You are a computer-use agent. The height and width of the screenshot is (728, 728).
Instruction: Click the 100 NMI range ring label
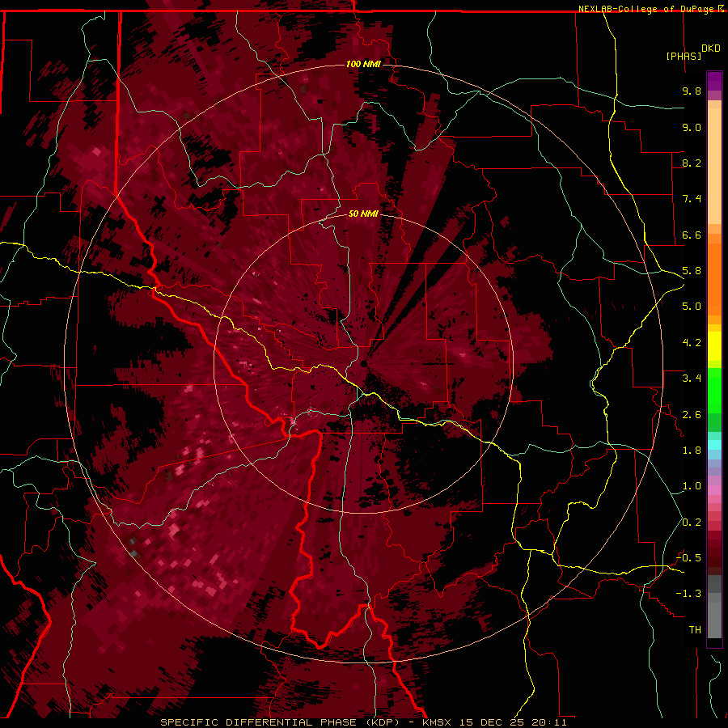pyautogui.click(x=363, y=64)
